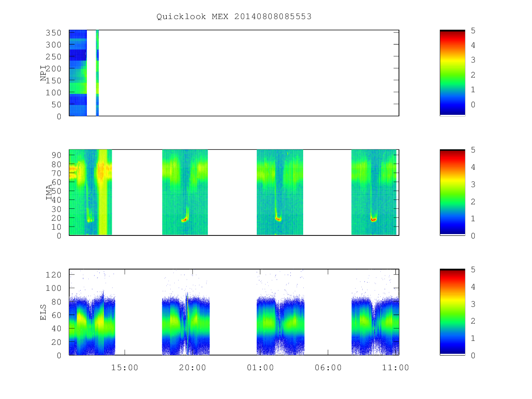Click the 20:00 time tick label

click(x=192, y=368)
